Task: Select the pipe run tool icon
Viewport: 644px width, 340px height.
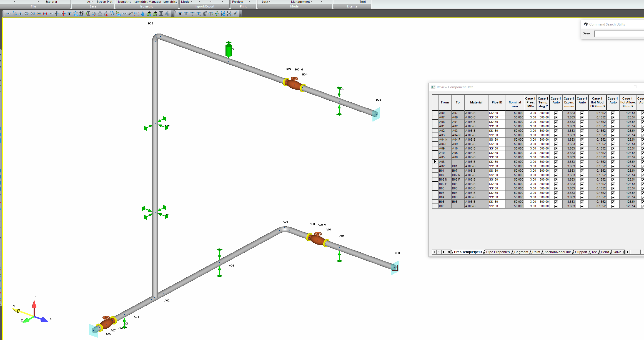Action: click(x=8, y=14)
